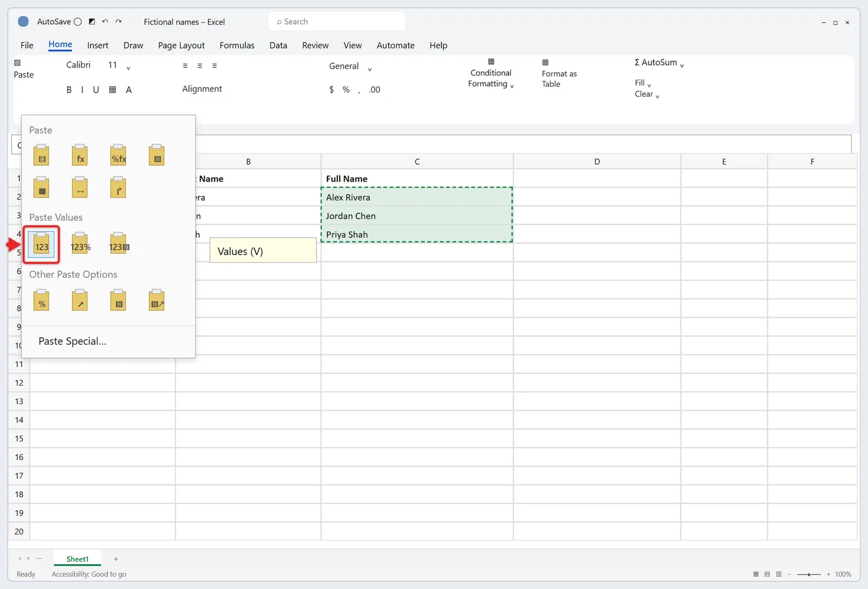868x589 pixels.
Task: Apply the dollar currency format
Action: point(332,90)
